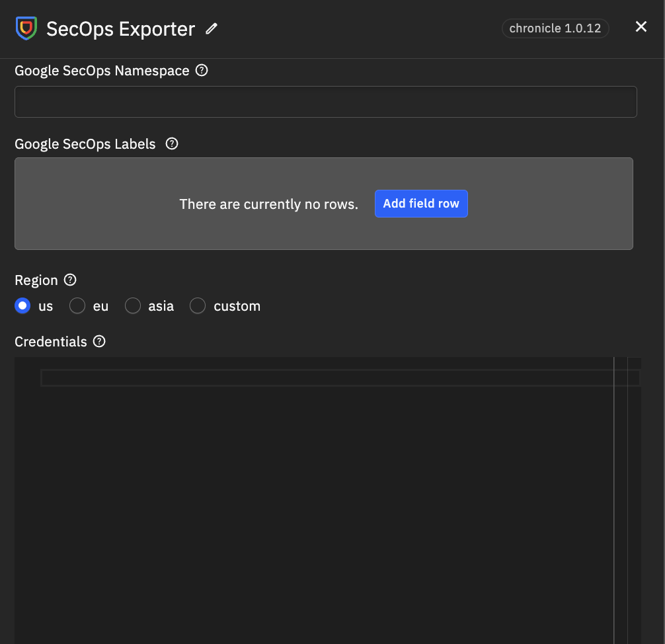The width and height of the screenshot is (665, 644).
Task: Edit the SecOps Exporter name with pencil icon
Action: point(212,29)
